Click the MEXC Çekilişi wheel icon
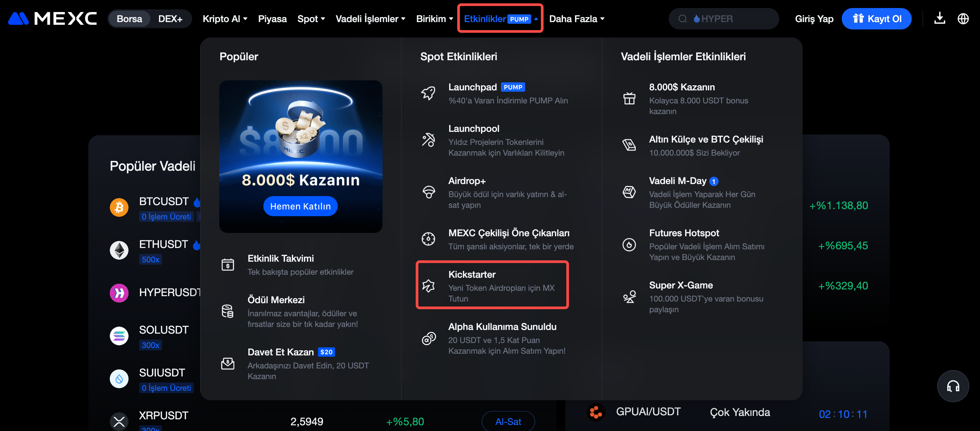The width and height of the screenshot is (980, 431). [428, 239]
